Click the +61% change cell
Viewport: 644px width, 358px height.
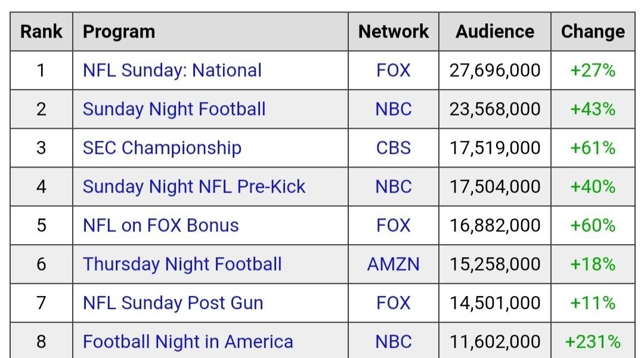[x=593, y=148]
